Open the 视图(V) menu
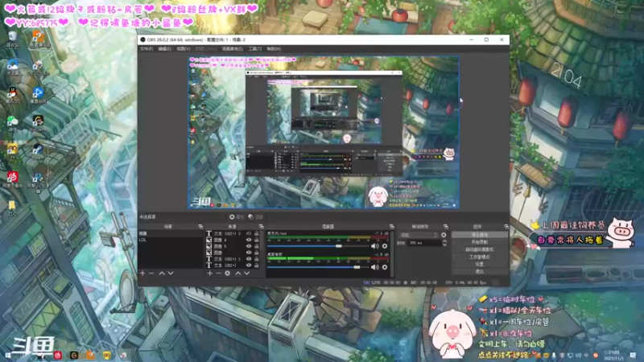This screenshot has height=362, width=644. pos(184,49)
